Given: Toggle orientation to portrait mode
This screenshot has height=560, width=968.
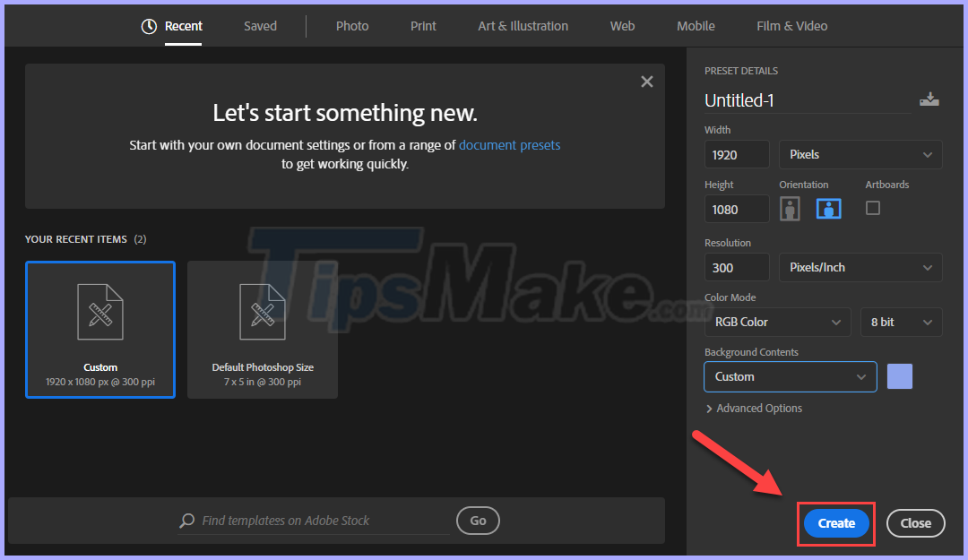Looking at the screenshot, I should tap(790, 208).
